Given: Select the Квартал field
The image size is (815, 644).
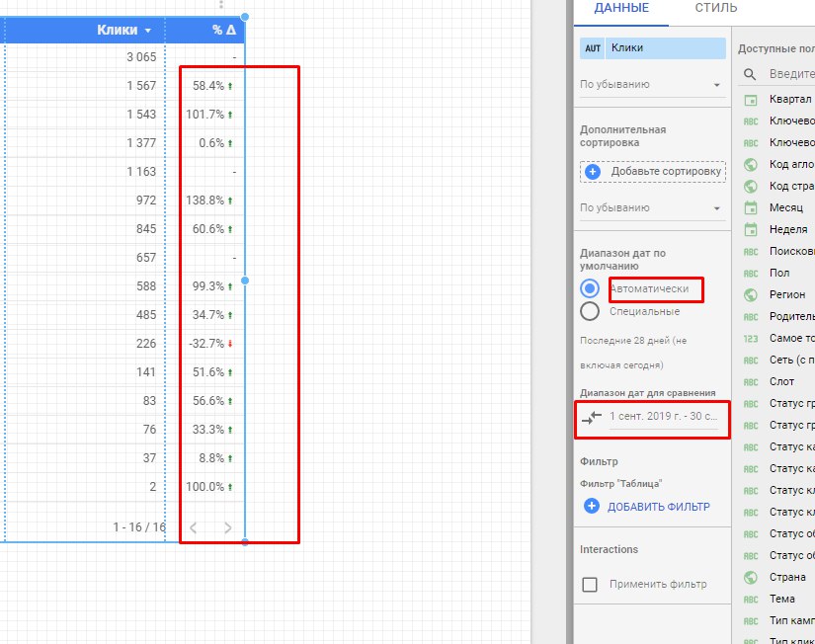Looking at the screenshot, I should click(x=790, y=99).
